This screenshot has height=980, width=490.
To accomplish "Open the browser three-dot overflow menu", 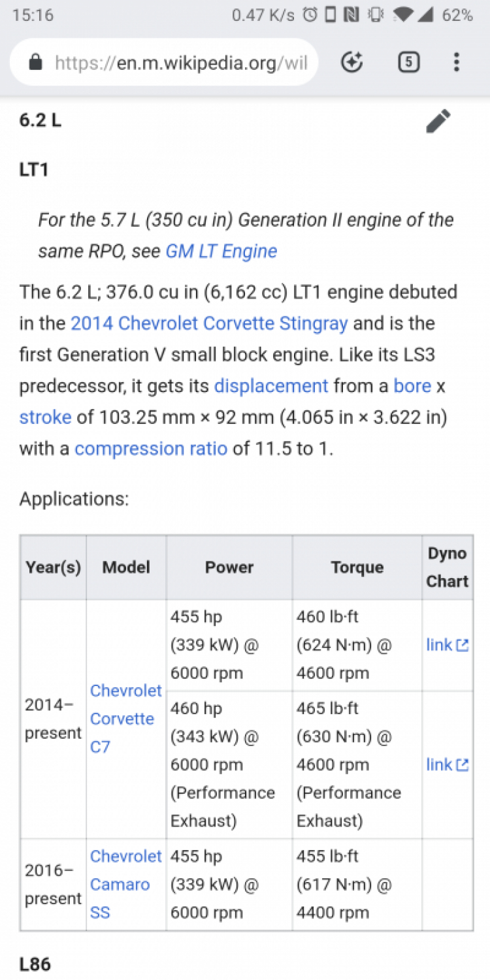I will pos(456,62).
